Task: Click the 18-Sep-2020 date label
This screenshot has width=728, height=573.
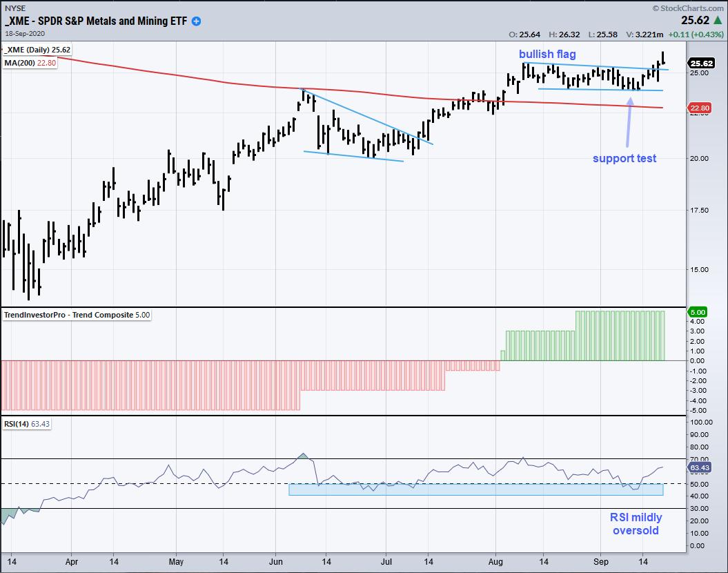Action: tap(24, 33)
